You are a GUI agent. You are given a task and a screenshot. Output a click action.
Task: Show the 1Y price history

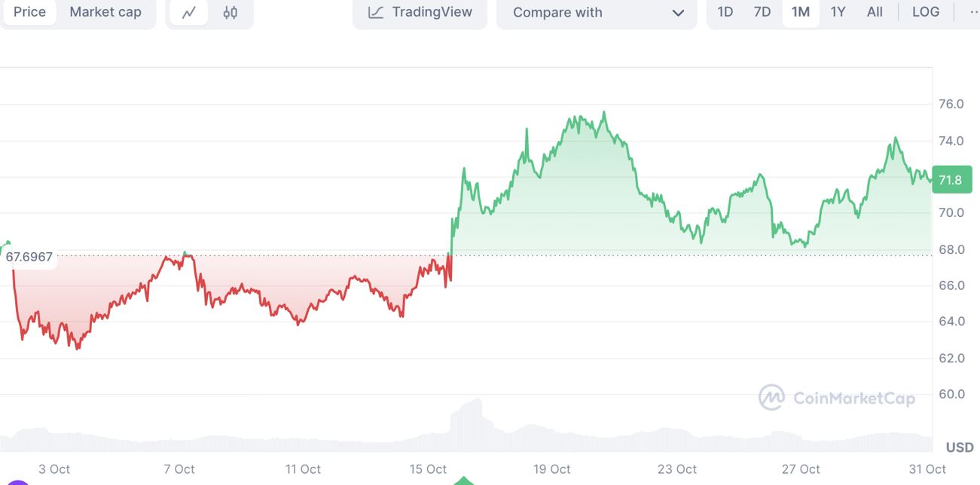click(x=838, y=13)
